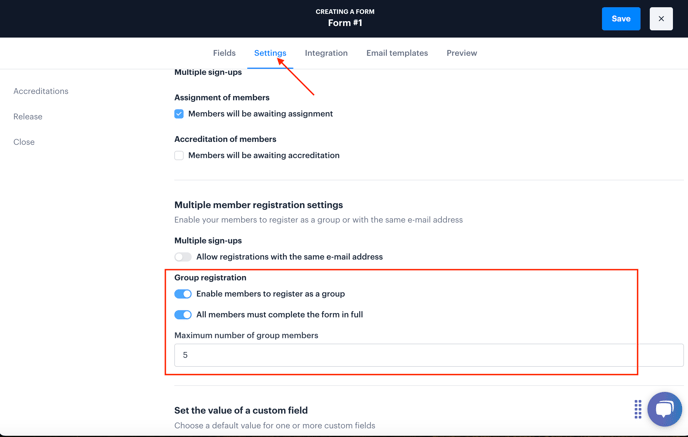
Task: Go to Email templates tab
Action: click(397, 53)
